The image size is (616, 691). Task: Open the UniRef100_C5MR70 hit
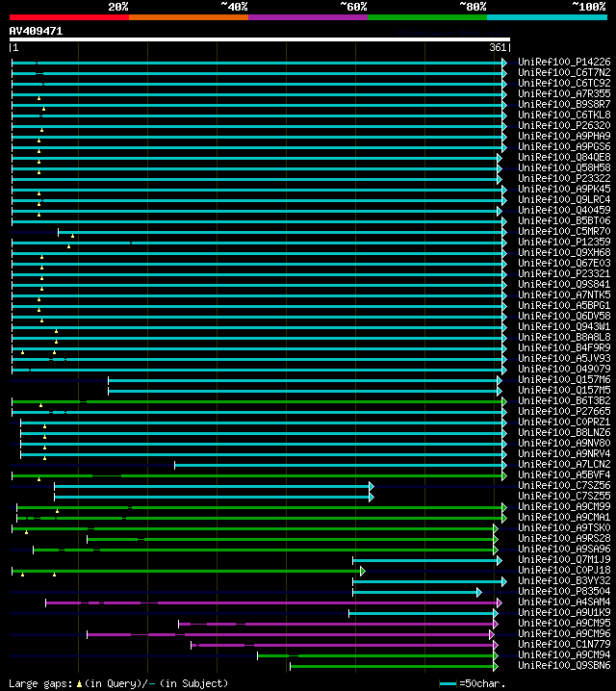[x=564, y=231]
